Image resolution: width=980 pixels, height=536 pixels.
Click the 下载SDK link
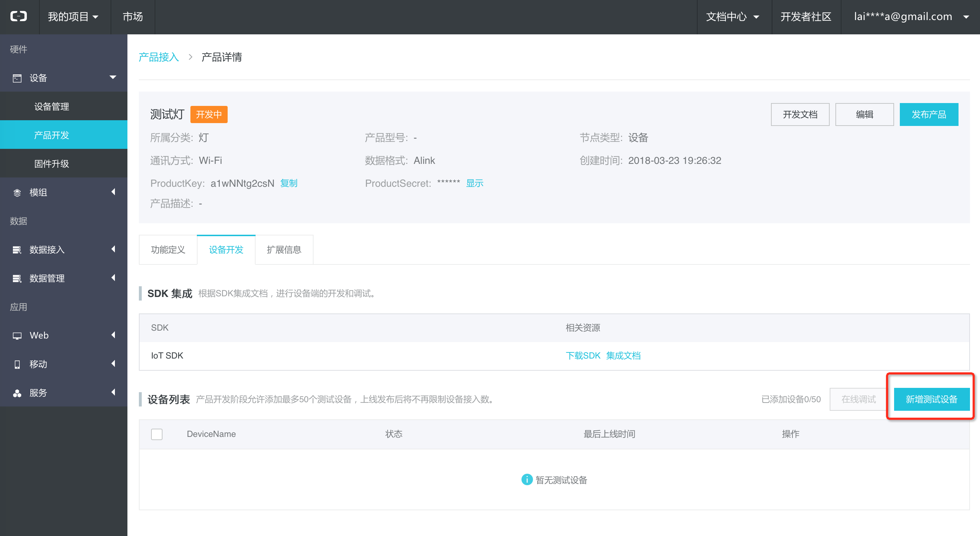(x=583, y=355)
